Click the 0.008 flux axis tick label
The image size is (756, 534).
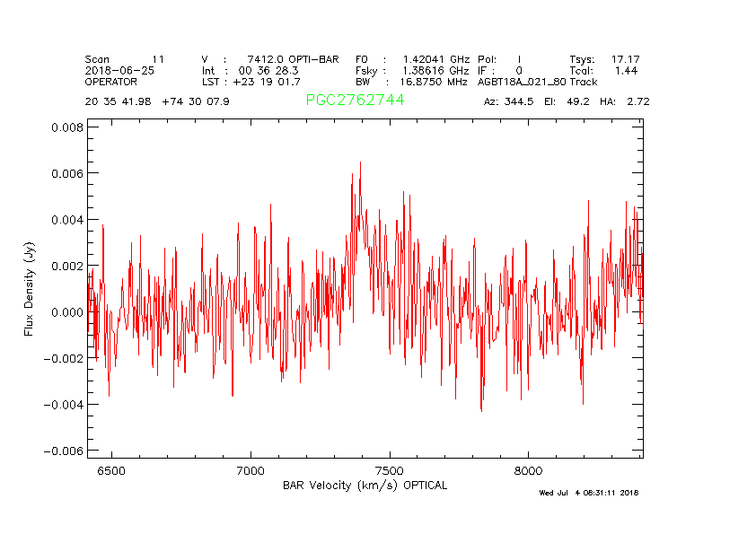[65, 127]
